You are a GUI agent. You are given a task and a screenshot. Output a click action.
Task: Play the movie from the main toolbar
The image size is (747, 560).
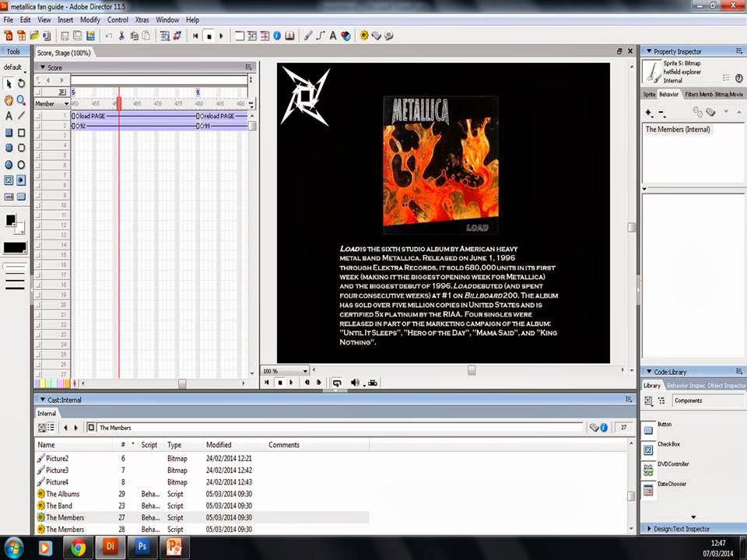(x=221, y=36)
